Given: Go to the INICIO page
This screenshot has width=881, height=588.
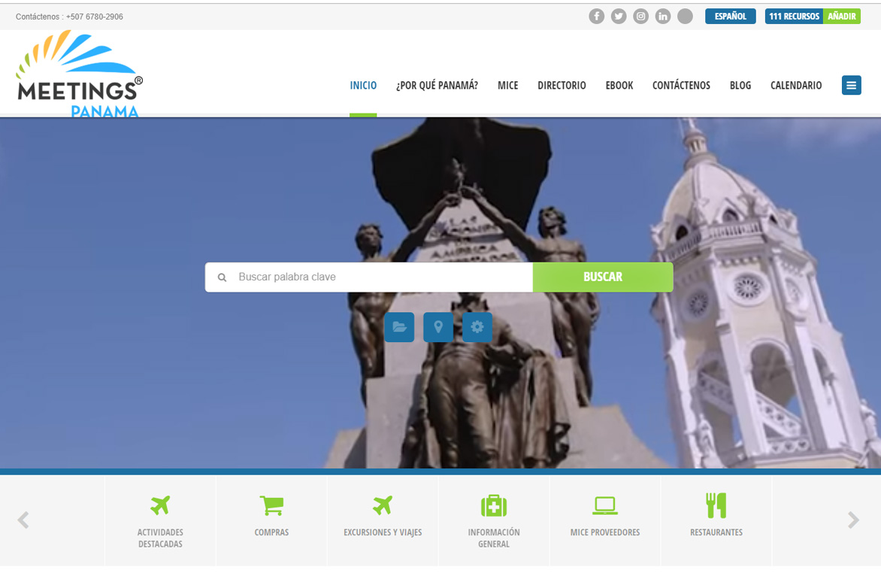Looking at the screenshot, I should (x=363, y=86).
